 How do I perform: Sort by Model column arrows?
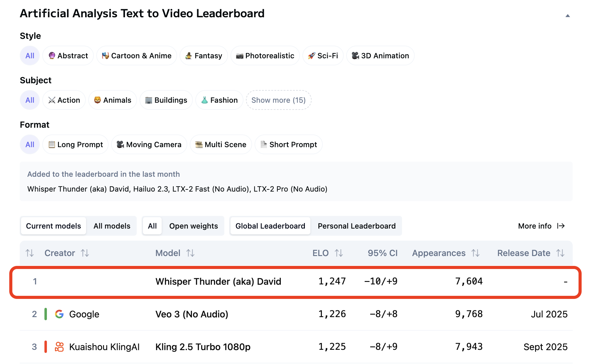(190, 253)
